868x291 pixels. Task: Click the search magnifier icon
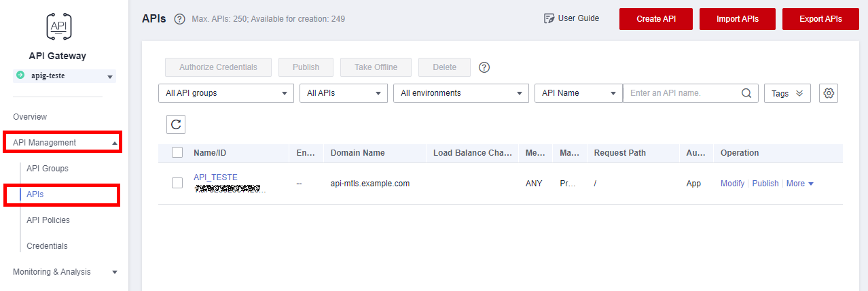pos(746,93)
